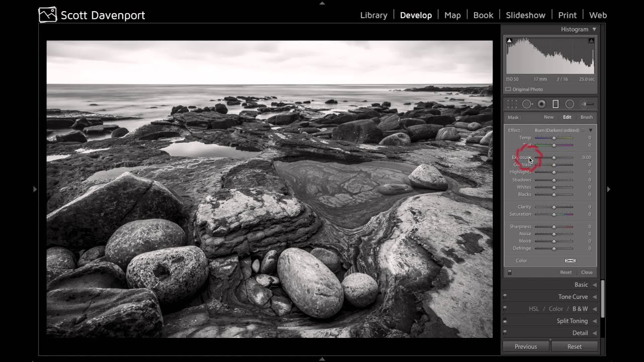Switch to the Library module
The width and height of the screenshot is (644, 362).
[x=374, y=15]
